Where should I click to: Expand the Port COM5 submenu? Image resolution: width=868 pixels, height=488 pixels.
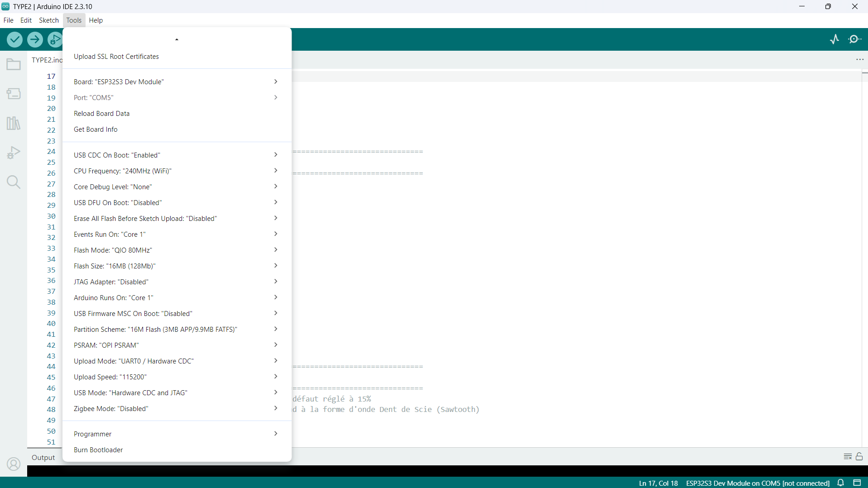click(x=177, y=98)
